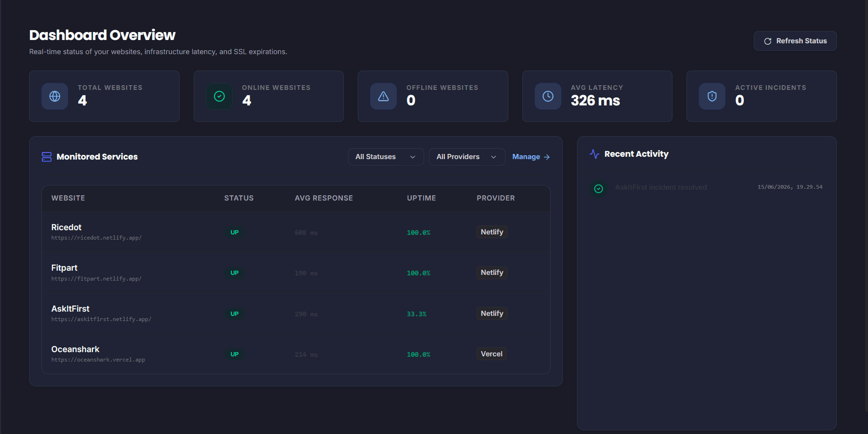The image size is (868, 434).
Task: Click the UP status badge for Ricedot
Action: [235, 233]
